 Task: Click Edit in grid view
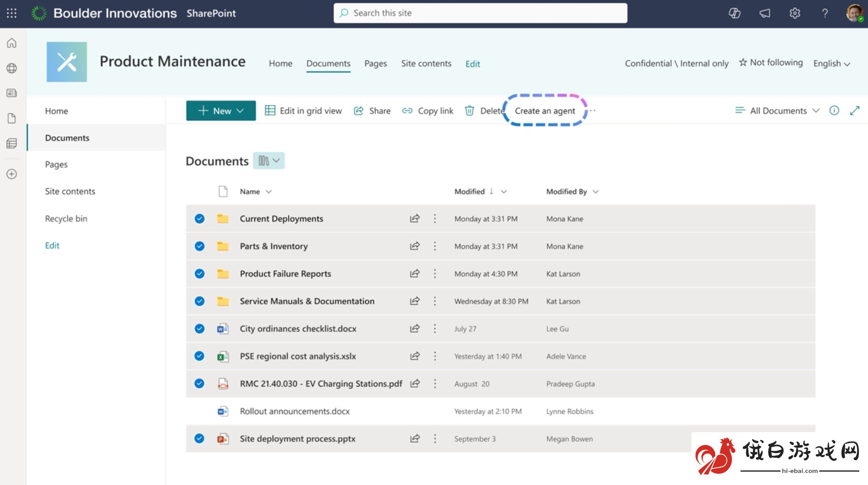tap(303, 111)
